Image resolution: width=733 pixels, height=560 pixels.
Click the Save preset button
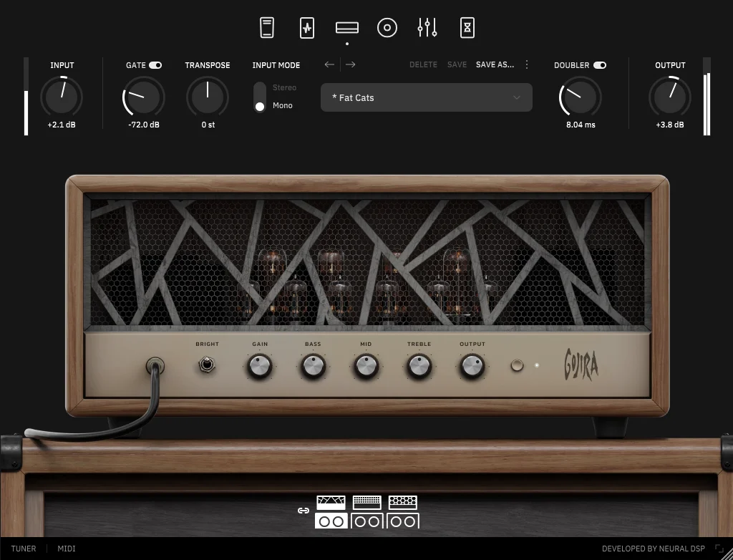point(457,64)
